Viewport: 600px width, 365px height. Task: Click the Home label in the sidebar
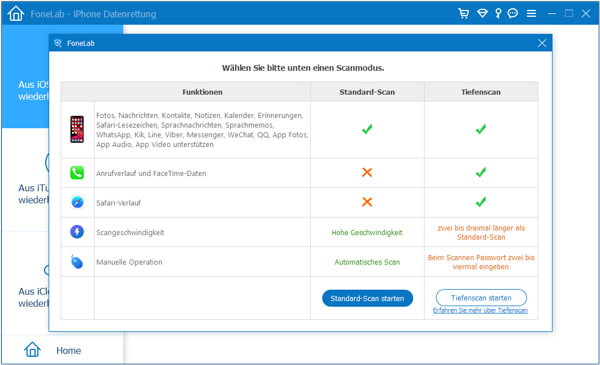tap(68, 350)
